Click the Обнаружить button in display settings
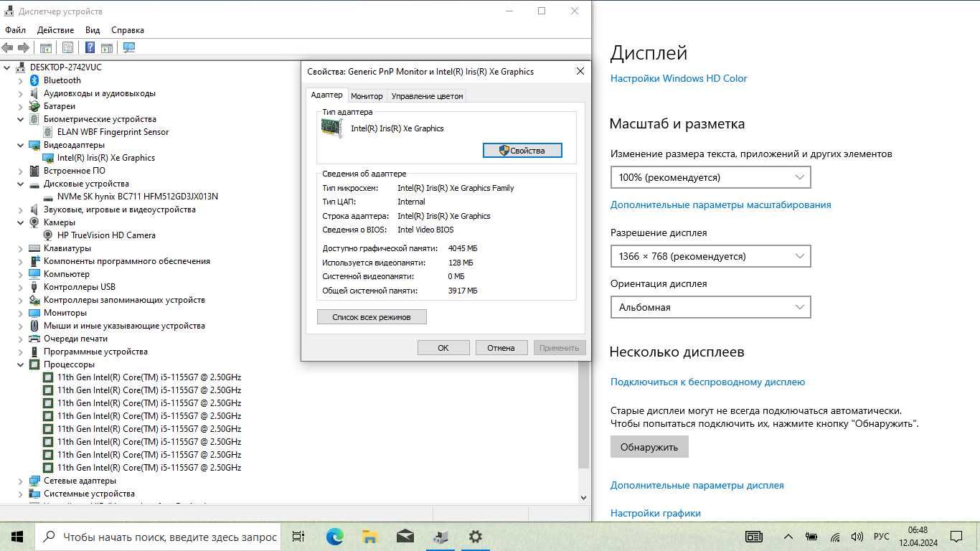Image resolution: width=980 pixels, height=551 pixels. click(x=649, y=447)
